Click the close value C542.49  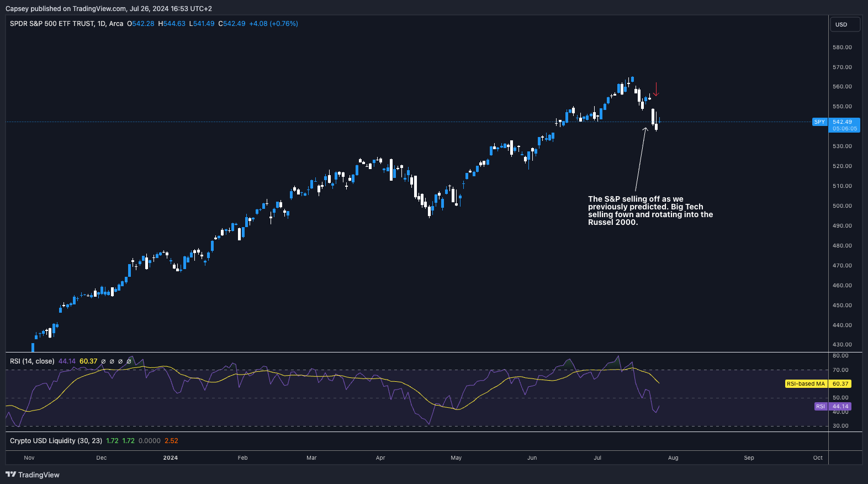[232, 24]
